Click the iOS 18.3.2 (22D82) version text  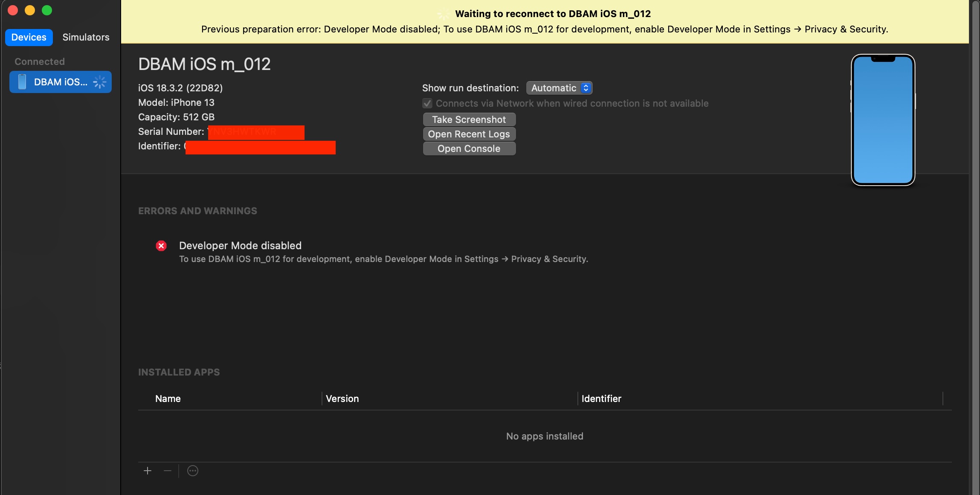tap(180, 88)
